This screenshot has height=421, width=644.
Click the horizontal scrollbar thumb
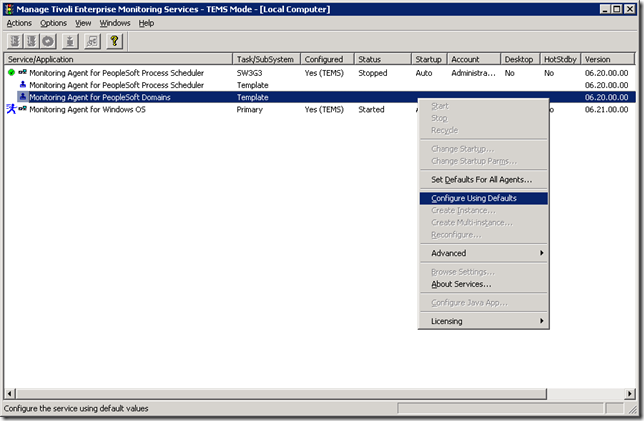point(281,393)
